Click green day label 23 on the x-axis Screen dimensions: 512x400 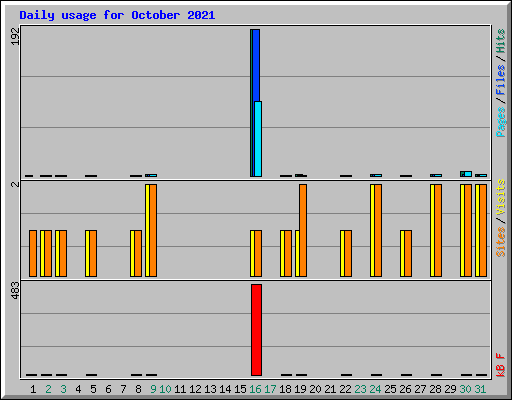pos(360,389)
